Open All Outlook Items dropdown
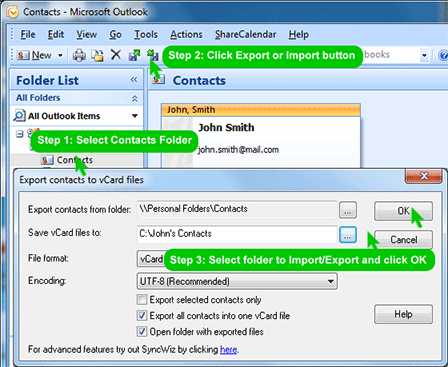The height and width of the screenshot is (367, 448). point(135,116)
